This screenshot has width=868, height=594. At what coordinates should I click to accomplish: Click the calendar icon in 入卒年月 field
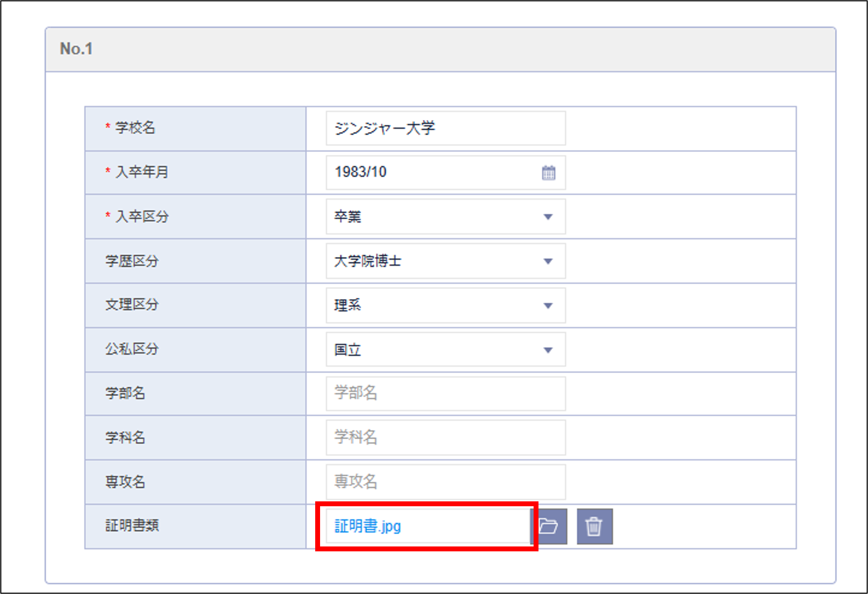[x=548, y=173]
